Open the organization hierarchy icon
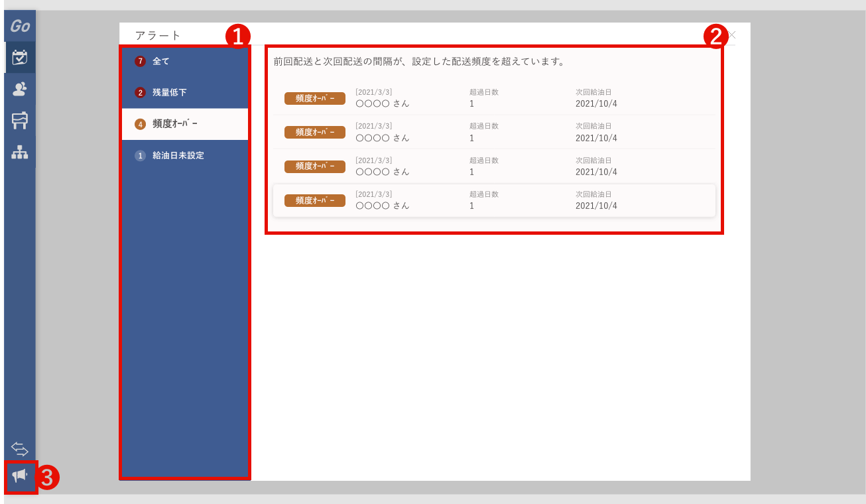This screenshot has height=504, width=866. coord(20,152)
